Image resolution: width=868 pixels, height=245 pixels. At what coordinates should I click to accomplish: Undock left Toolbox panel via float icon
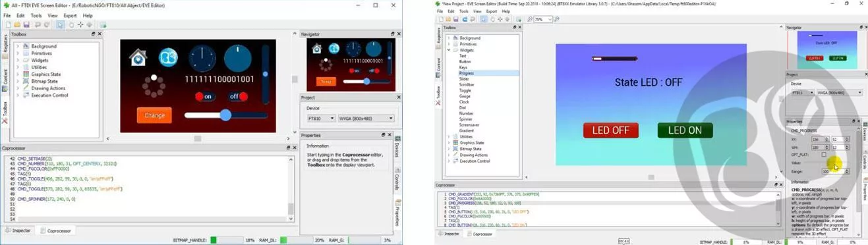pyautogui.click(x=94, y=34)
